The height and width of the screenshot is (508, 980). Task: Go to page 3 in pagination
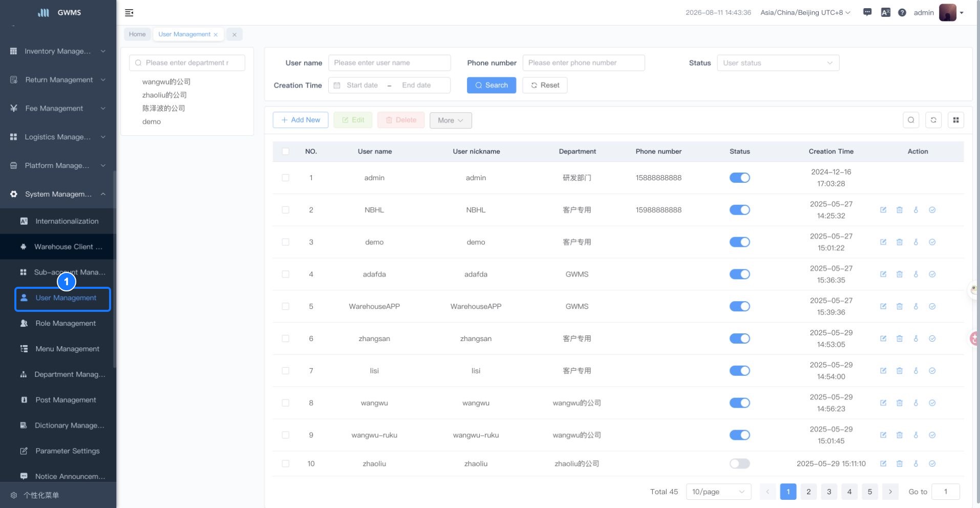coord(829,492)
